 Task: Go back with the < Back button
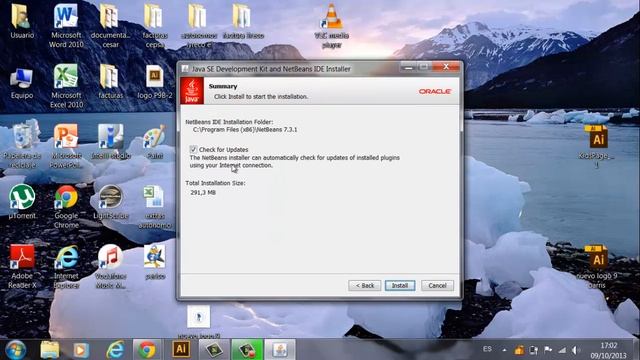[364, 286]
